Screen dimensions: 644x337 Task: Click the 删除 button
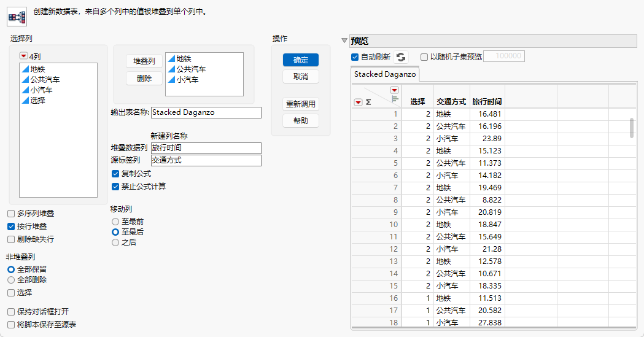coord(144,79)
